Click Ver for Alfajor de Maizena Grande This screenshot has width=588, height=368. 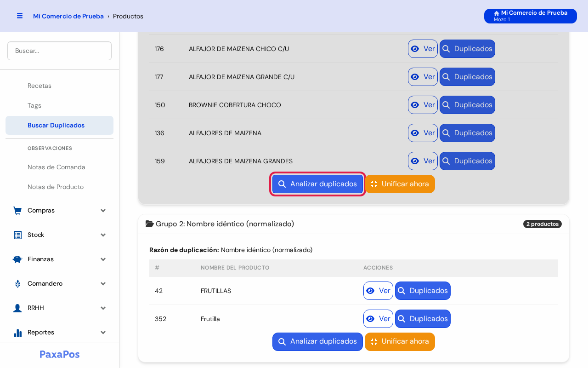point(423,77)
